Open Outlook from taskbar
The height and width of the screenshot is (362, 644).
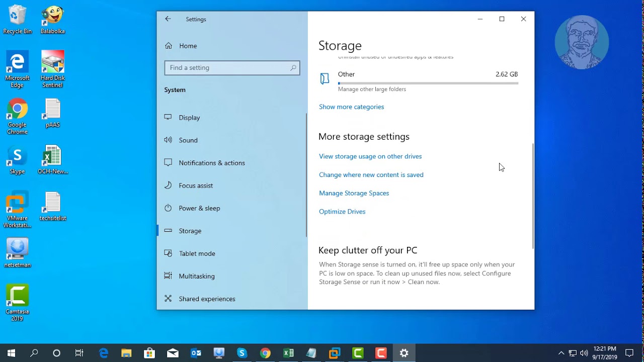tap(196, 353)
